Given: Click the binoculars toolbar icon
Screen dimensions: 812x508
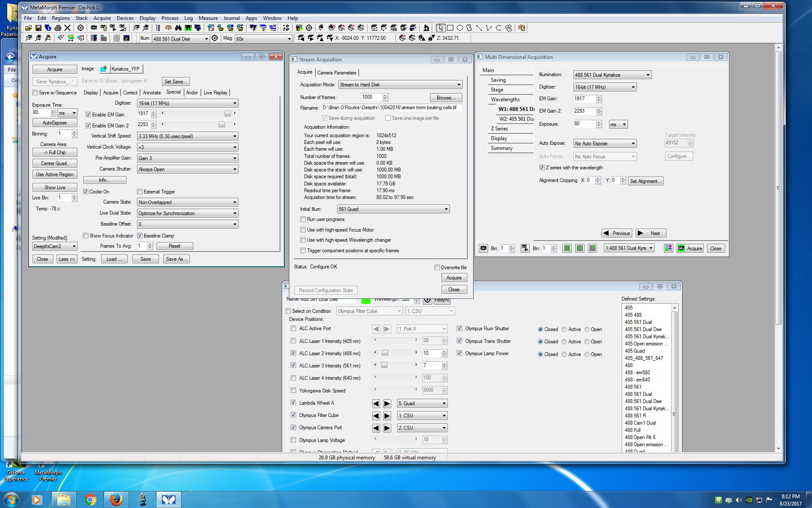Looking at the screenshot, I should 178,28.
